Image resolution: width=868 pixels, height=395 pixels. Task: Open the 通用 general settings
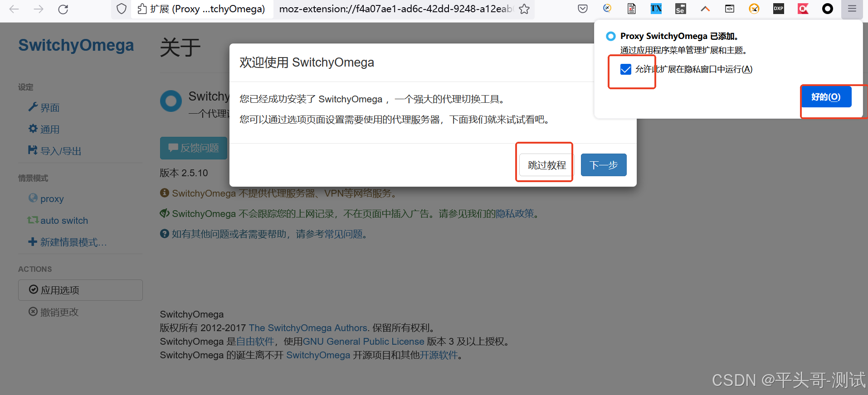[44, 130]
